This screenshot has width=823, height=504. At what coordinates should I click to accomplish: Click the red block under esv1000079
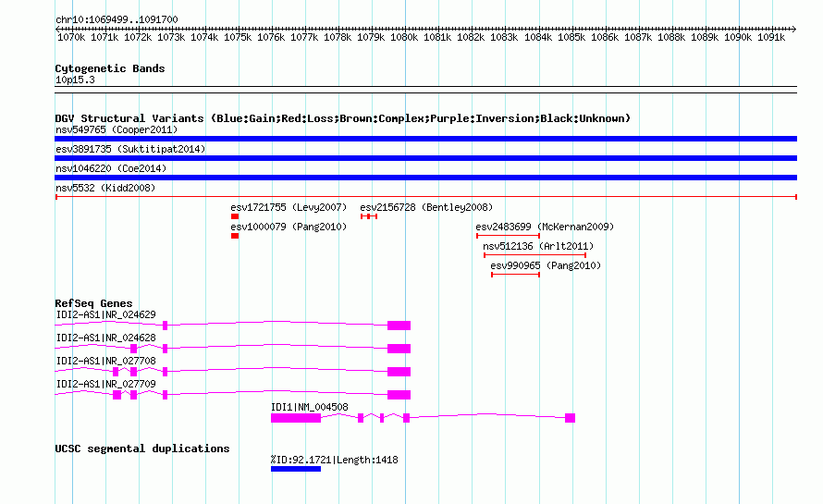pyautogui.click(x=235, y=236)
